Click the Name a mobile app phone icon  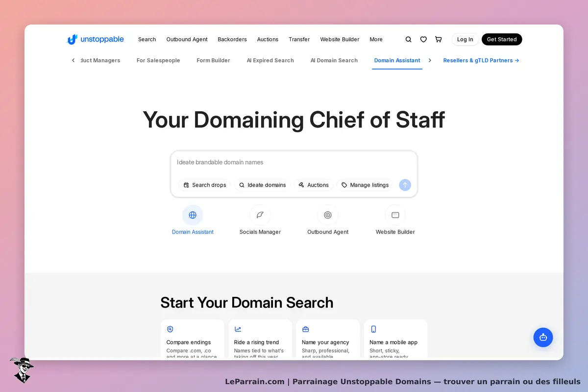pos(373,329)
